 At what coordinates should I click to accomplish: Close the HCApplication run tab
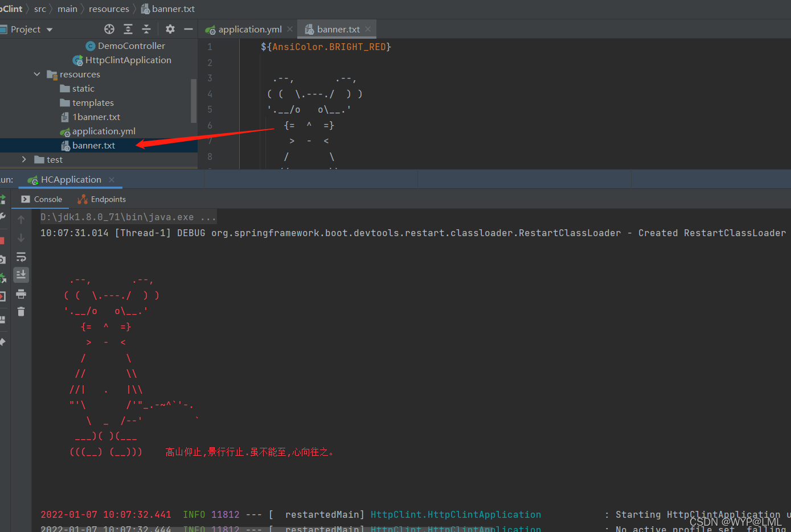click(112, 179)
